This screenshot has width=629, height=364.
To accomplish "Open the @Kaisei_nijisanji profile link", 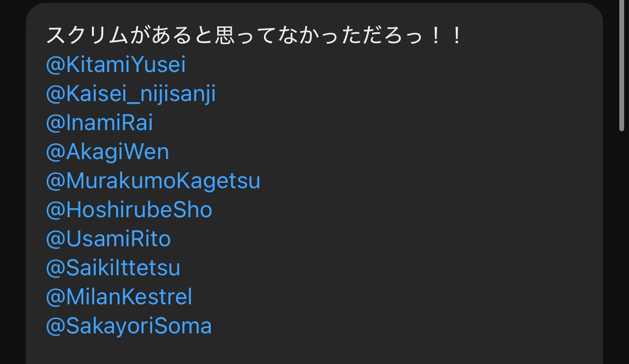I will (x=131, y=94).
